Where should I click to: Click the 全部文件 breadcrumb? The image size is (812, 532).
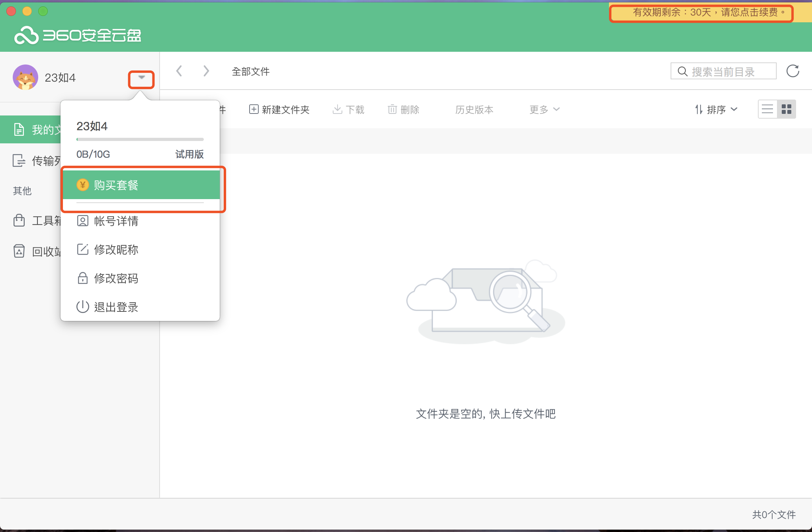point(251,72)
